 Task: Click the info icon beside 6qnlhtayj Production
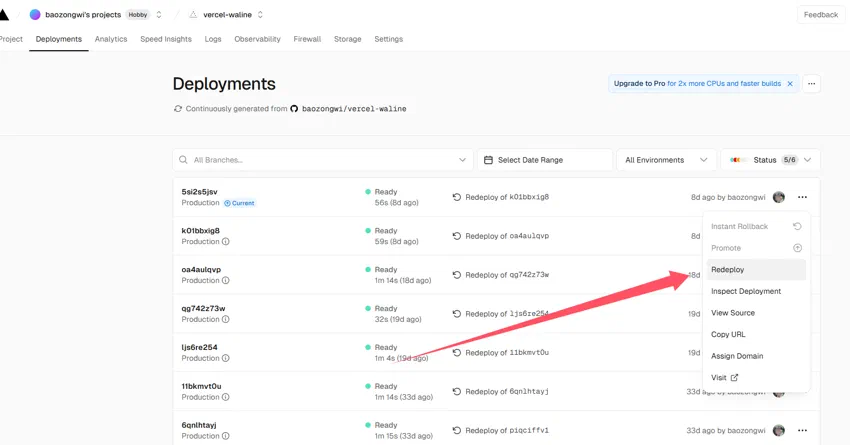226,436
